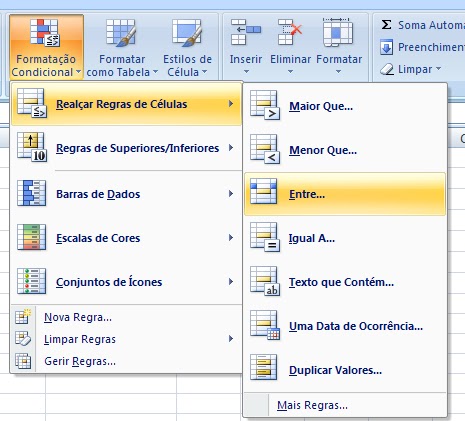465x421 pixels.
Task: Click the Preenchimento down-arrow icon
Action: (x=386, y=47)
